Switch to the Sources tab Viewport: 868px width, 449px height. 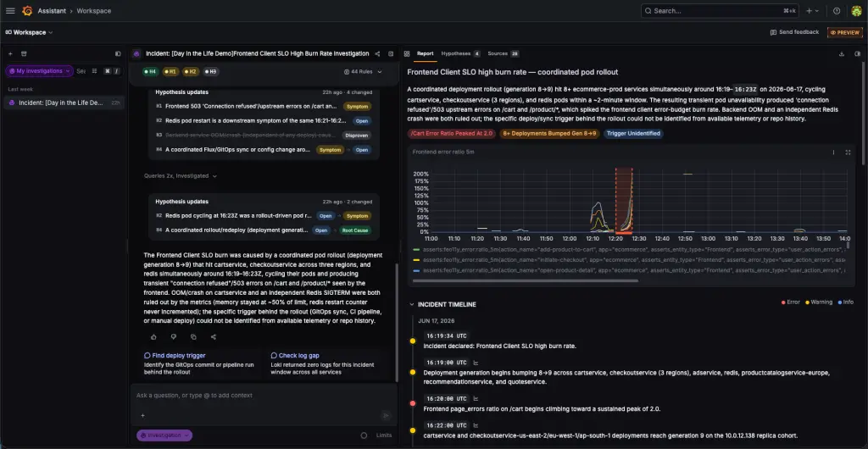coord(504,53)
